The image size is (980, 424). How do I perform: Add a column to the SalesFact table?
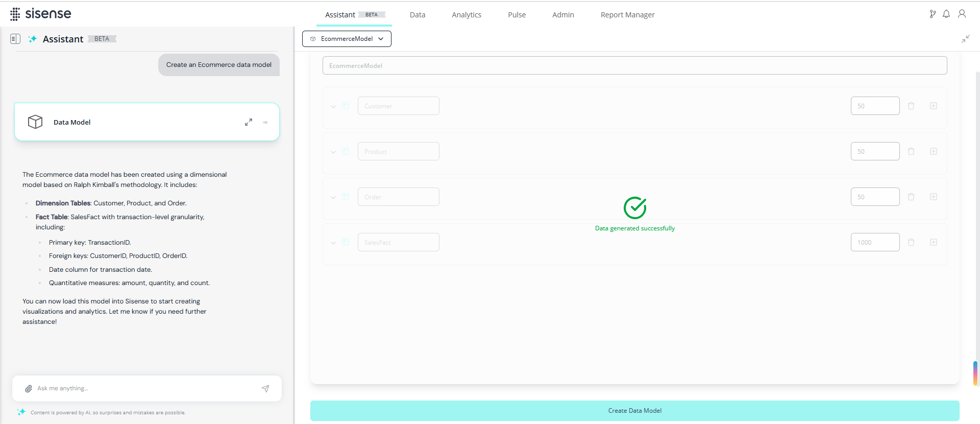(x=933, y=242)
